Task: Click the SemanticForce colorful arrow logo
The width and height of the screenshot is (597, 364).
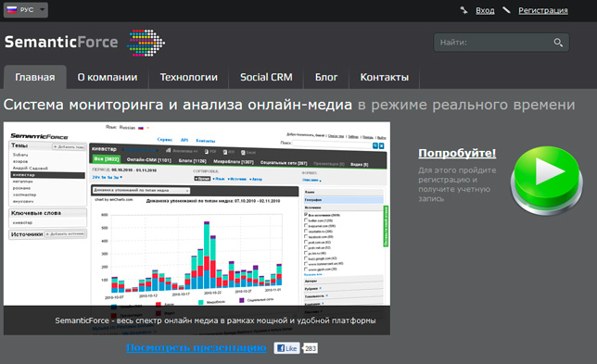Action: 146,43
